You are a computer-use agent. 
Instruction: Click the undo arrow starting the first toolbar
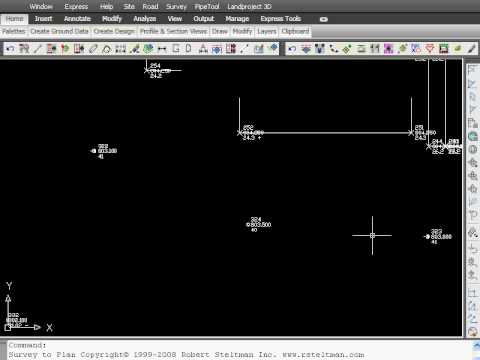(x=10, y=49)
